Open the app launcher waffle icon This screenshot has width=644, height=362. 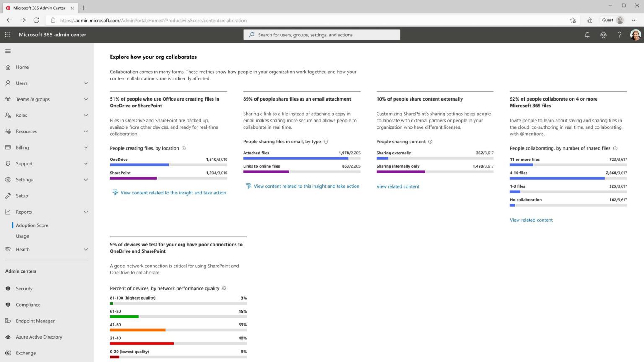point(8,35)
